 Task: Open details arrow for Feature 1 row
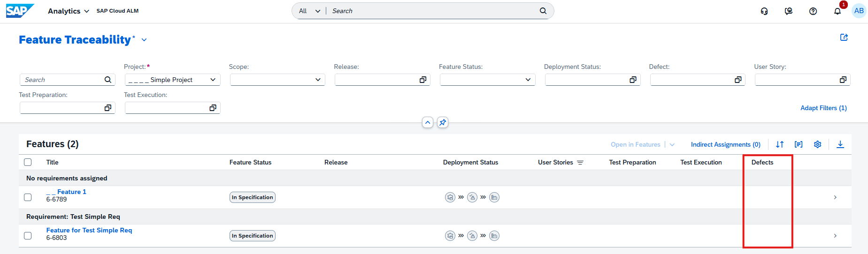point(835,197)
